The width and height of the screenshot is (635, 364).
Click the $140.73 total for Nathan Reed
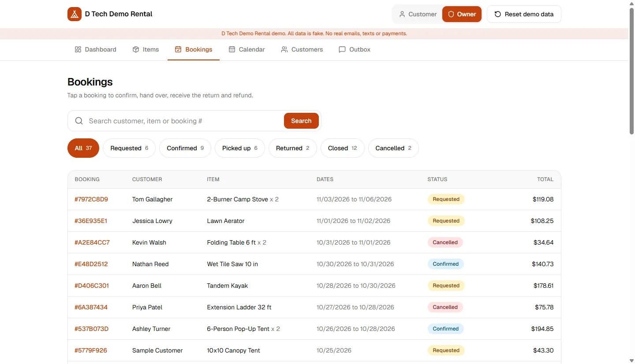(543, 264)
